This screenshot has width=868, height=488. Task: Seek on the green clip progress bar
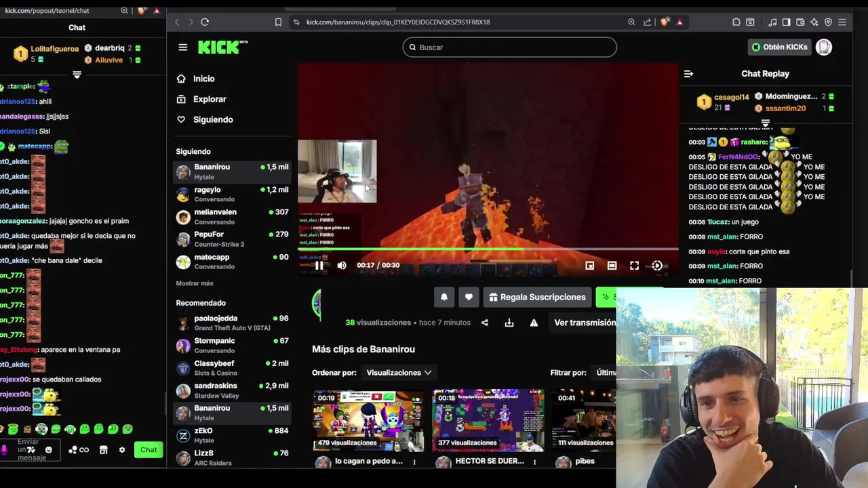click(x=488, y=249)
